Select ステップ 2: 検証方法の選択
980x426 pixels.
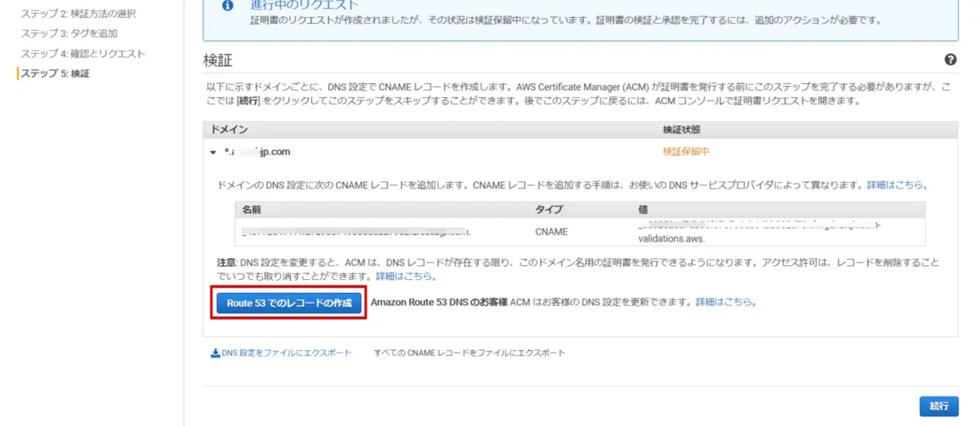(x=78, y=14)
